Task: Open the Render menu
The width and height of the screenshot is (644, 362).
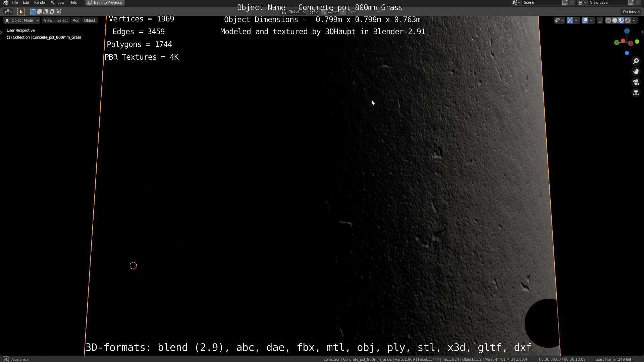Action: pos(40,2)
